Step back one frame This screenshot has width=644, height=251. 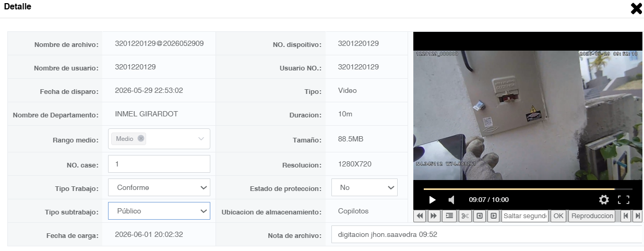[480, 216]
